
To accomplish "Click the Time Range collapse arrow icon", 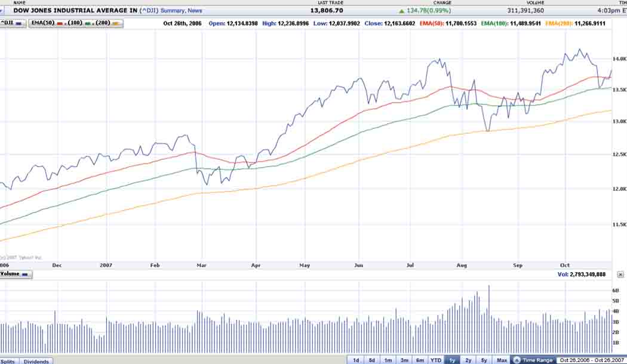I will click(518, 360).
